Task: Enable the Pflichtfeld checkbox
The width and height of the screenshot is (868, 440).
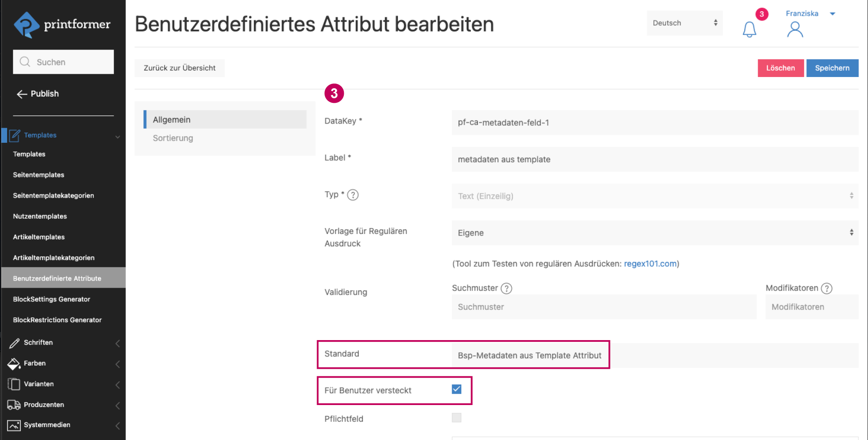Action: 457,418
